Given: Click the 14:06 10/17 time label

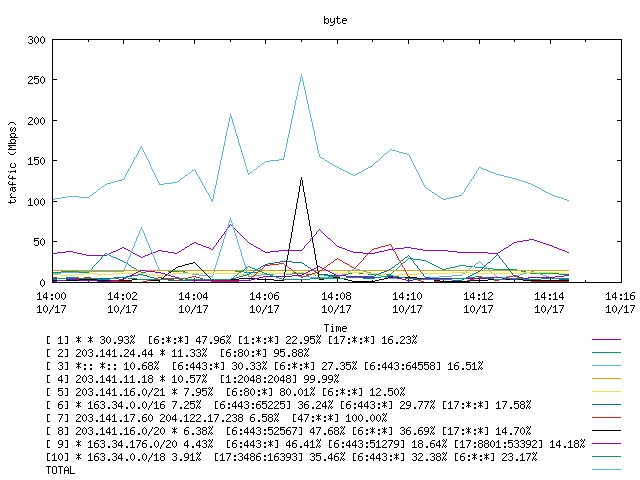Looking at the screenshot, I should point(264,302).
